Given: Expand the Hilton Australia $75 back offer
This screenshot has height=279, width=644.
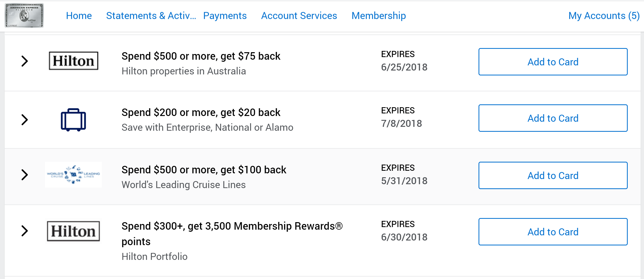Looking at the screenshot, I should point(25,61).
